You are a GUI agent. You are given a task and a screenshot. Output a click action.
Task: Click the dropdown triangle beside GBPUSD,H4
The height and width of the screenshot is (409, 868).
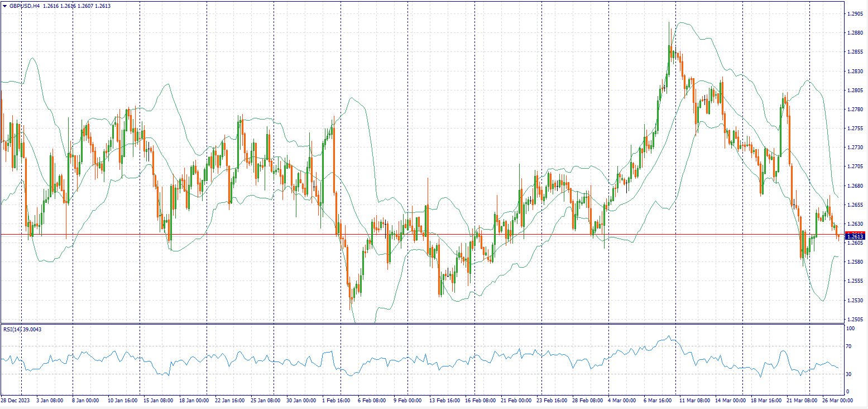[4, 6]
